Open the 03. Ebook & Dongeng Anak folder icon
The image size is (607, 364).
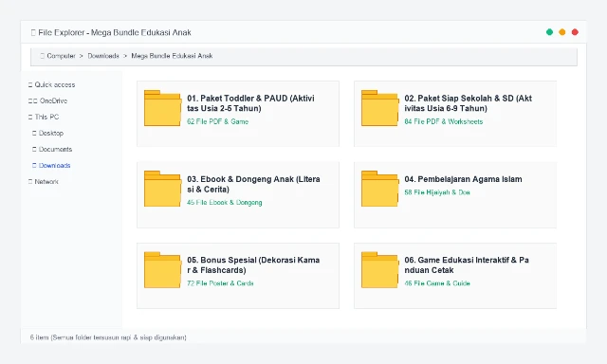coord(162,189)
